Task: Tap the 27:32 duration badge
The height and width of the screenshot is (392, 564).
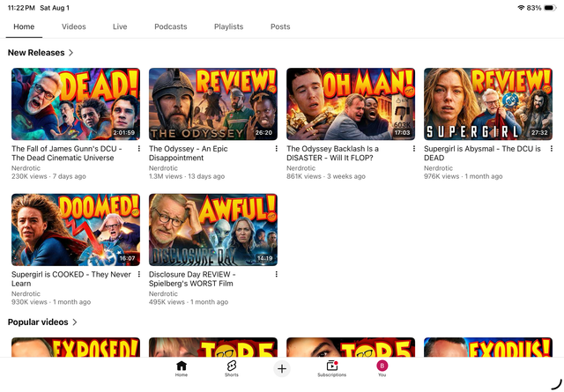Action: pos(539,133)
